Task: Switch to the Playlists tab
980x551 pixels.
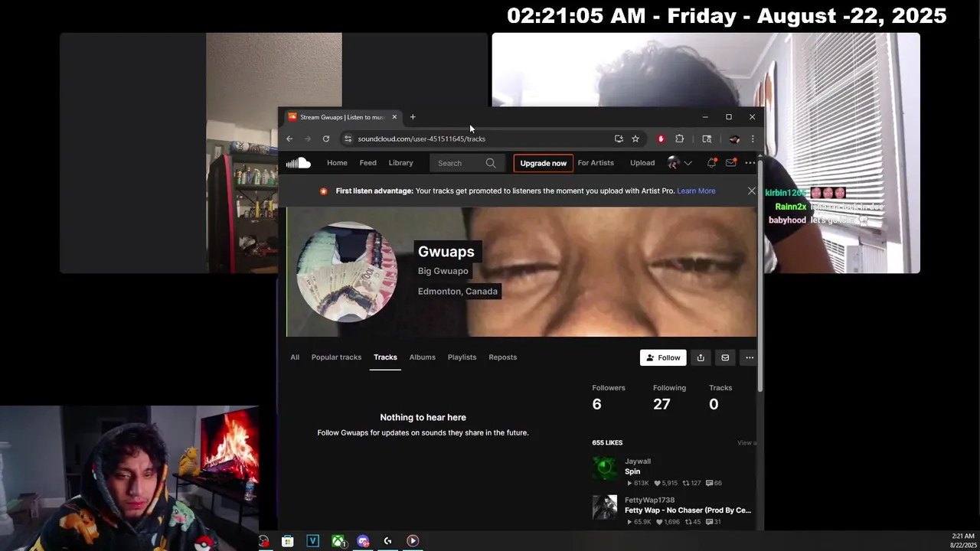Action: 462,357
